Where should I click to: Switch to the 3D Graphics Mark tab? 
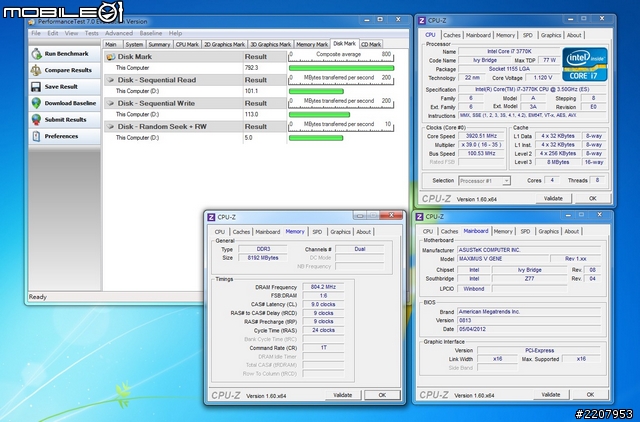[x=271, y=44]
